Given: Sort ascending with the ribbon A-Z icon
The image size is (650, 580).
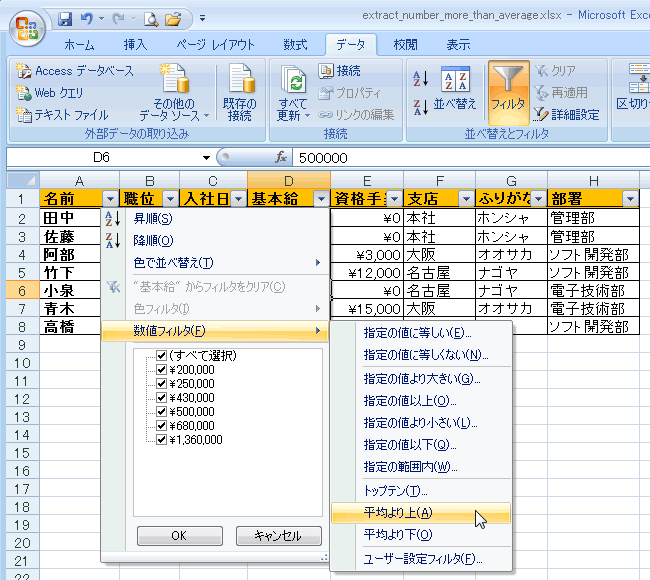Looking at the screenshot, I should (x=420, y=78).
